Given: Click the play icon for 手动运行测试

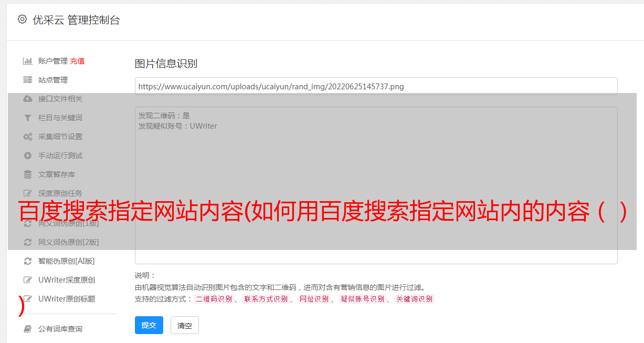Looking at the screenshot, I should [28, 155].
